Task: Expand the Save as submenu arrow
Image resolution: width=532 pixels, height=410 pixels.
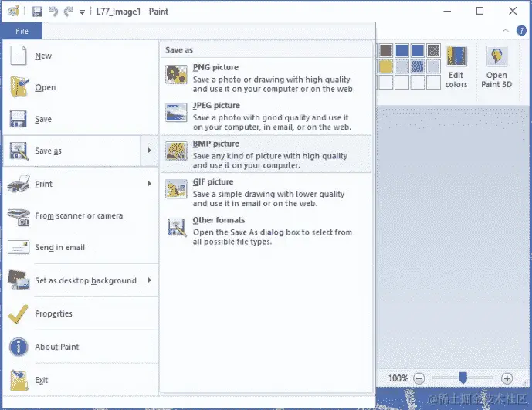Action: click(x=149, y=151)
